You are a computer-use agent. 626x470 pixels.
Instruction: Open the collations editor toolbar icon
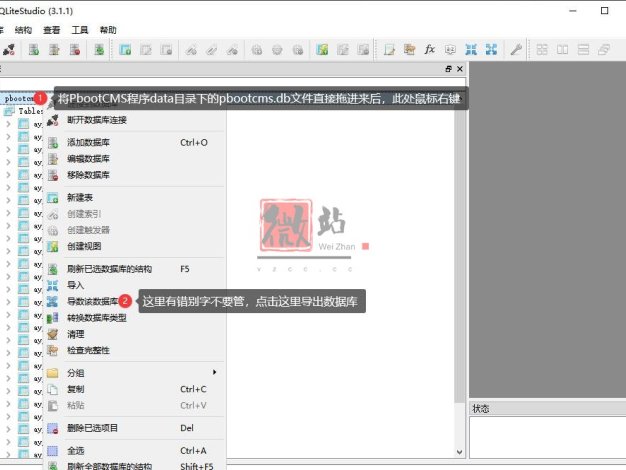[450, 50]
